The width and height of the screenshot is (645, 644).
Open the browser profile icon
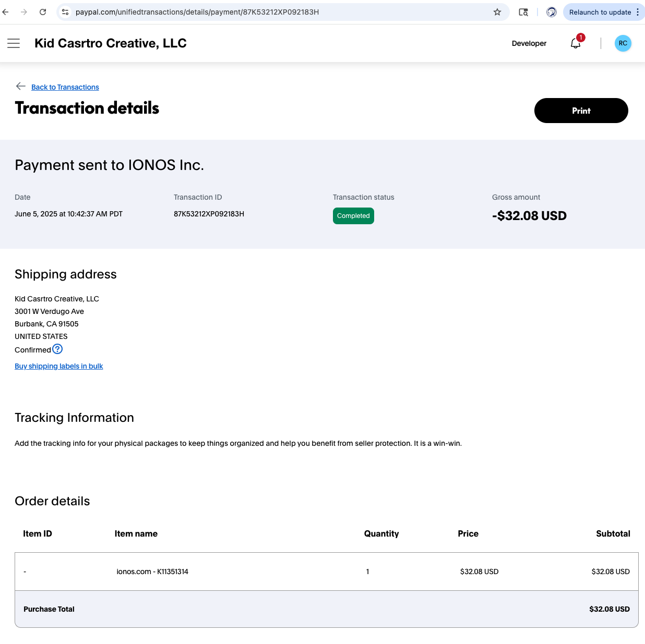click(x=552, y=12)
